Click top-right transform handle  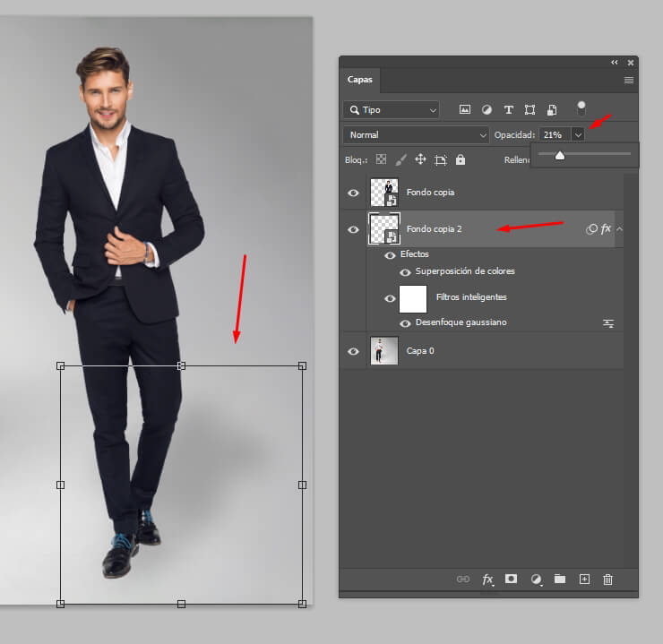click(302, 365)
